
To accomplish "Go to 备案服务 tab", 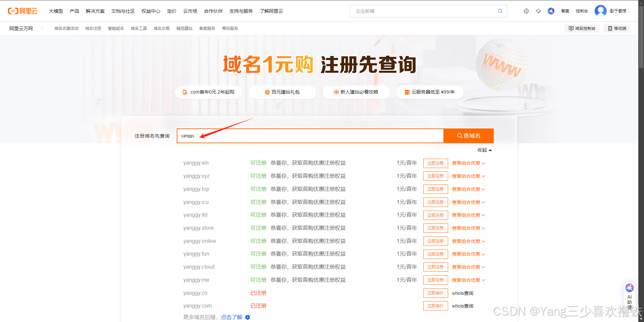I will 207,29.
